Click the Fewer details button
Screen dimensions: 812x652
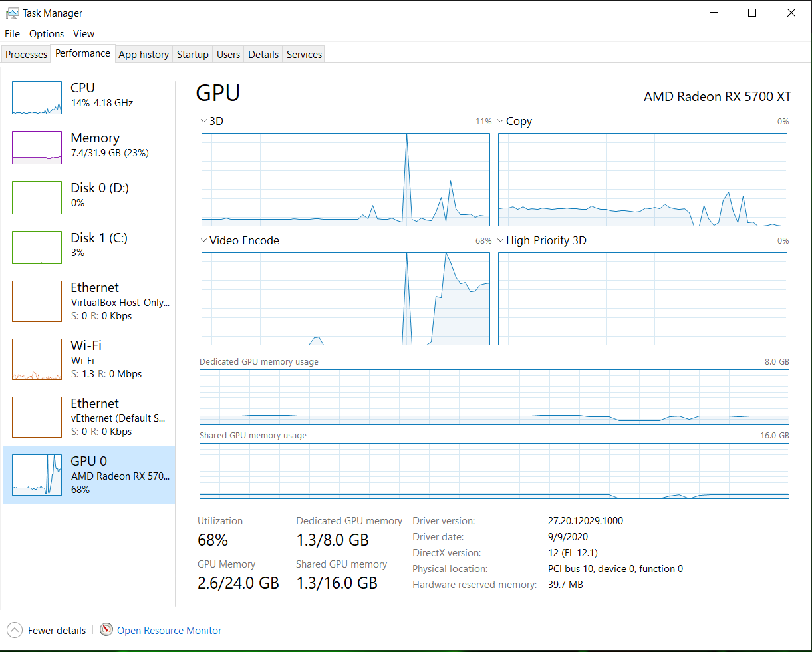(47, 630)
